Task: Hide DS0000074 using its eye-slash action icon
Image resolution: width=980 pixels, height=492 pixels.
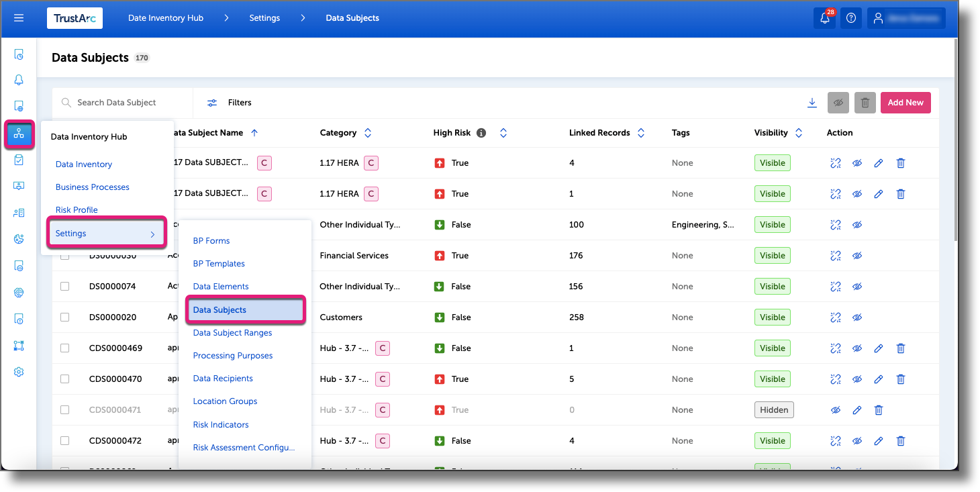Action: 857,286
